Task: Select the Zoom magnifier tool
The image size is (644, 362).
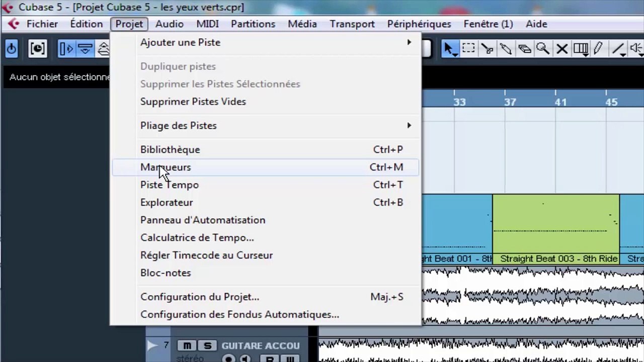Action: click(543, 49)
